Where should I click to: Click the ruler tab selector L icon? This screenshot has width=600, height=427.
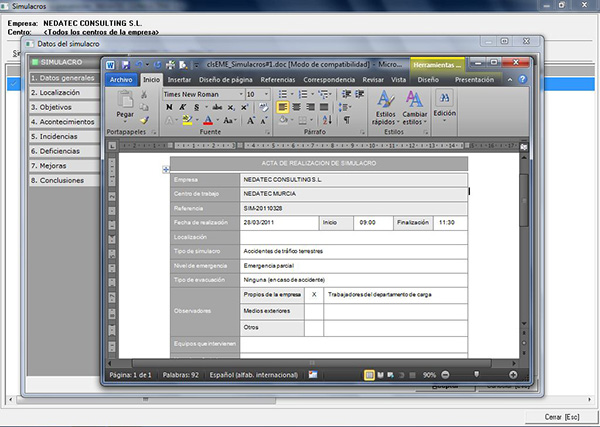click(x=112, y=146)
